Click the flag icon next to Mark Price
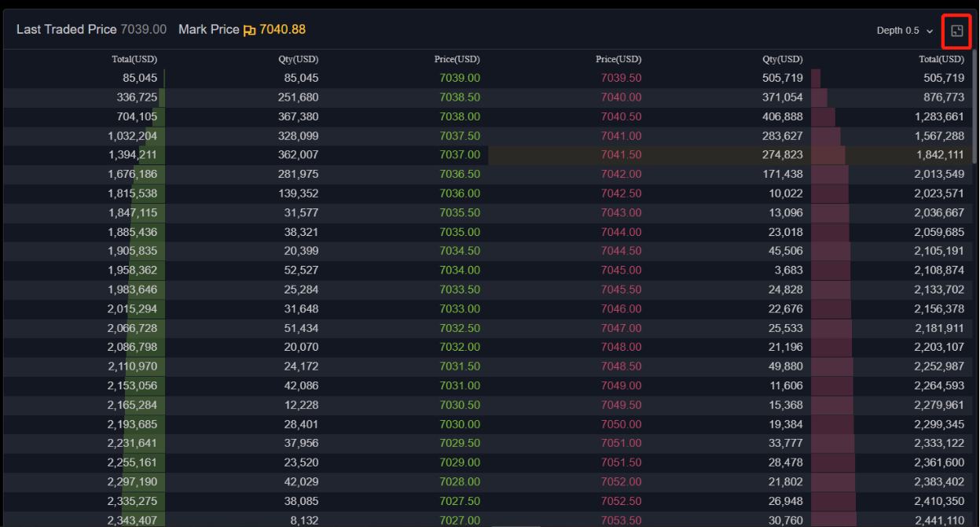The height and width of the screenshot is (527, 980). coord(248,29)
